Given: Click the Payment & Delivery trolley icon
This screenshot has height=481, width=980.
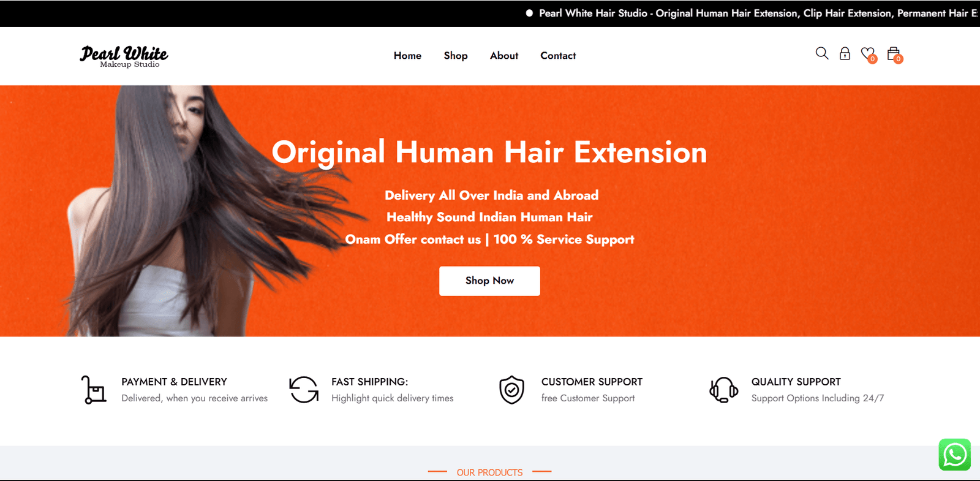Looking at the screenshot, I should pos(94,390).
